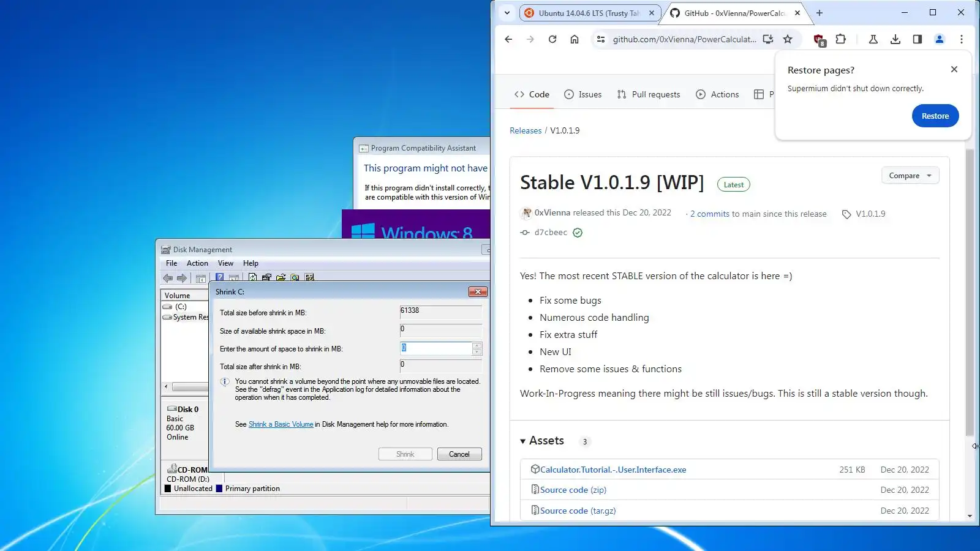This screenshot has width=980, height=551.
Task: Click the Restore button
Action: (935, 116)
